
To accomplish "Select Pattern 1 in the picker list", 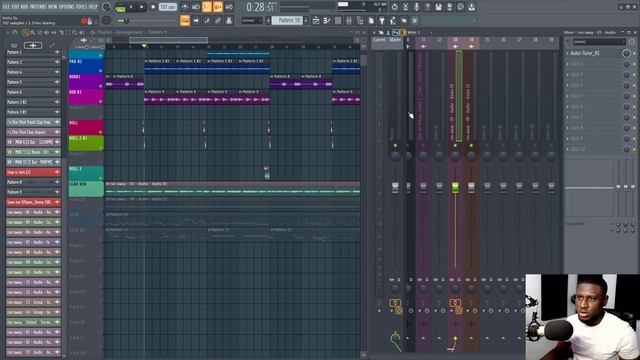I will click(x=33, y=52).
